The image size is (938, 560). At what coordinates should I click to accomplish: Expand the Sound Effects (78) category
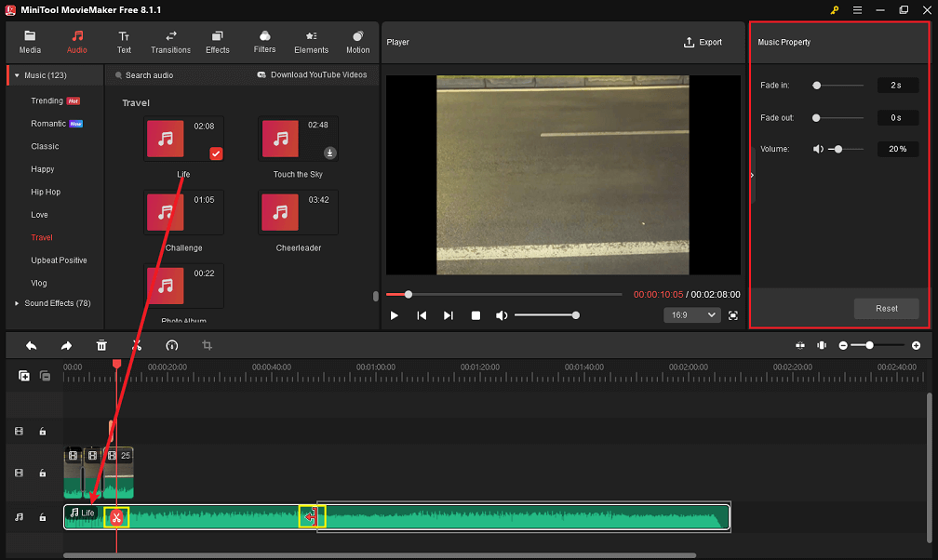click(17, 303)
